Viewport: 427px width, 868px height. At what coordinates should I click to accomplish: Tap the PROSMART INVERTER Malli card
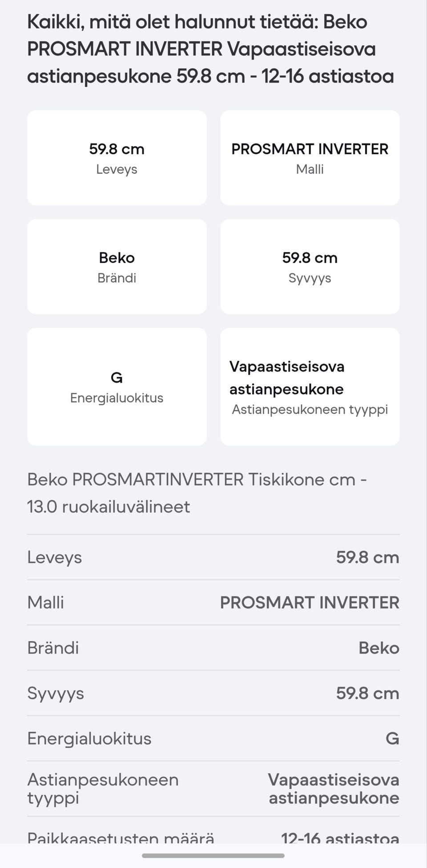pyautogui.click(x=310, y=158)
